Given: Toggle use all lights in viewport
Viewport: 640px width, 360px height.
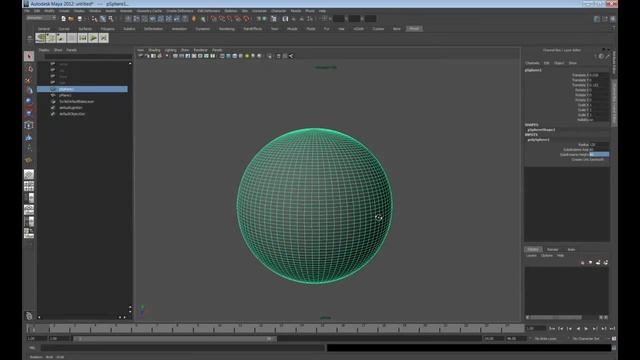Looking at the screenshot, I should click(247, 56).
